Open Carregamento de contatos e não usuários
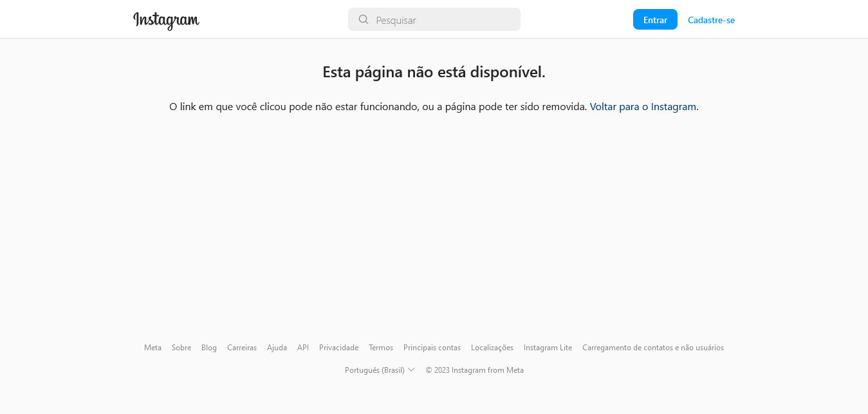The height and width of the screenshot is (414, 868). tap(652, 348)
